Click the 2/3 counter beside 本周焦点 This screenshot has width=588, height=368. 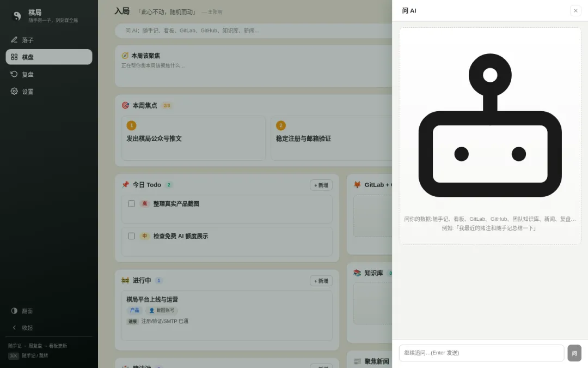point(167,106)
